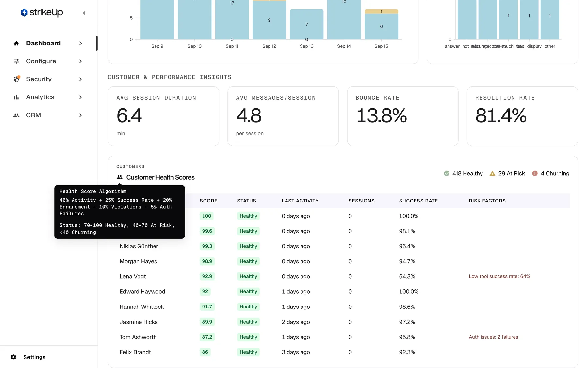588x368 pixels.
Task: Select the Niklas Günther customer row
Action: 343,246
